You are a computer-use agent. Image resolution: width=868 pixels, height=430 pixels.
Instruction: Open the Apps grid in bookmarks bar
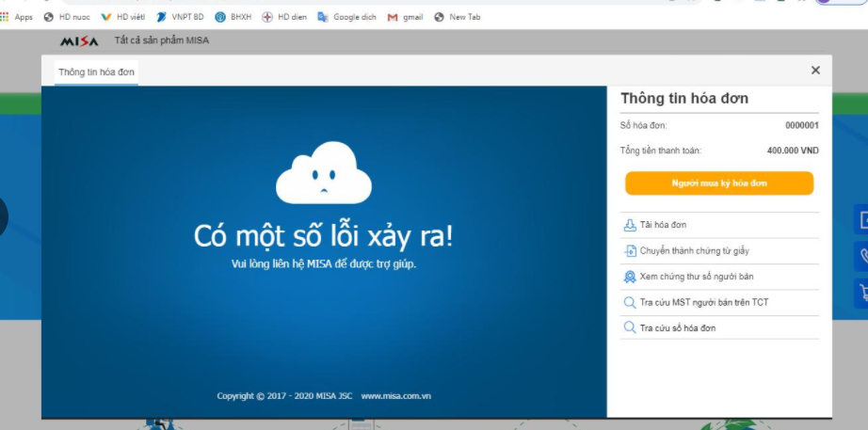(18, 17)
